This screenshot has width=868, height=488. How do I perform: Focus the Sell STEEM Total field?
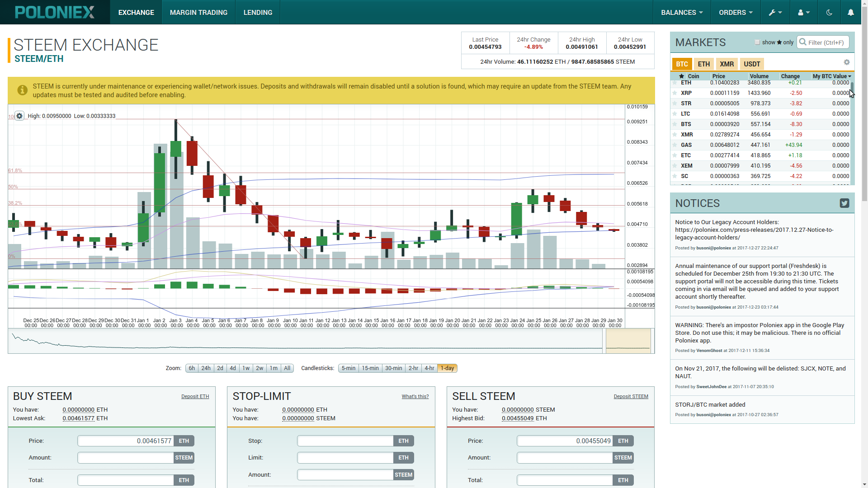[x=565, y=480]
